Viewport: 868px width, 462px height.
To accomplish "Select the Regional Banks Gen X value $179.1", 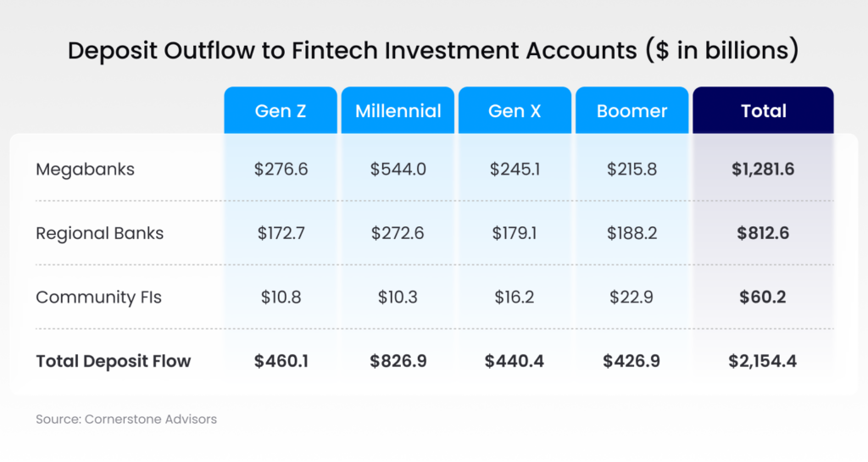I will 515,233.
